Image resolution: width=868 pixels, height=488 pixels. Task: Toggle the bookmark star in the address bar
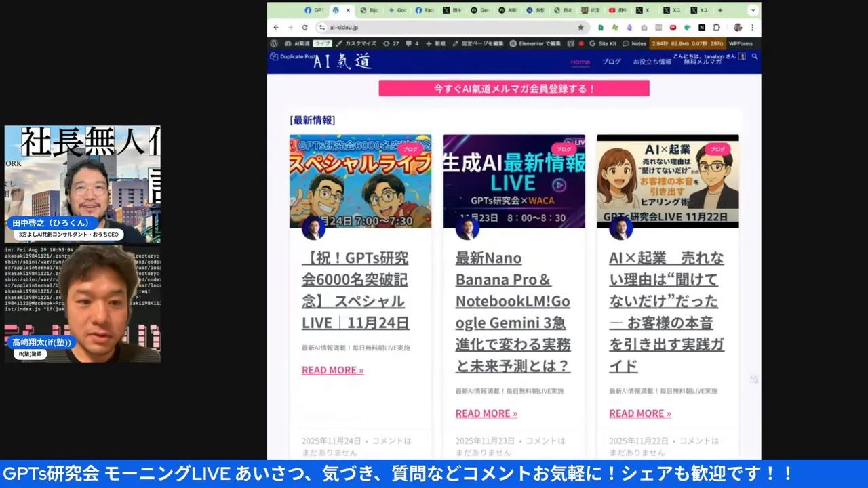coord(581,27)
